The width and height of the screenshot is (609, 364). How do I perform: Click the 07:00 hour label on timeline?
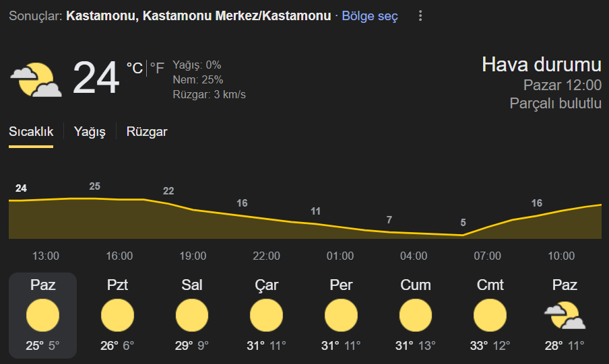point(488,256)
